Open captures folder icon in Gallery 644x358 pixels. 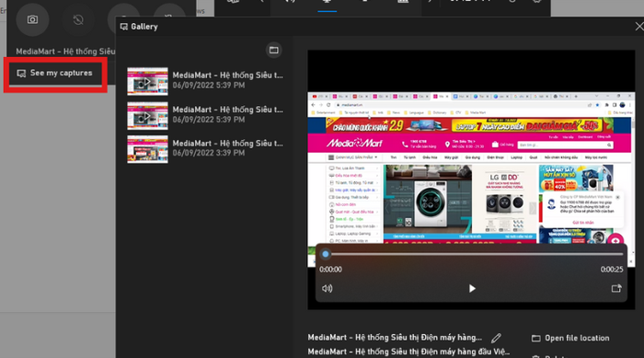tap(273, 50)
